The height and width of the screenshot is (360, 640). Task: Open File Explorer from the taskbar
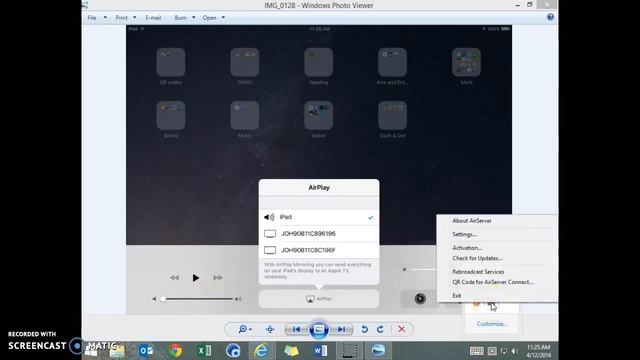click(x=117, y=351)
